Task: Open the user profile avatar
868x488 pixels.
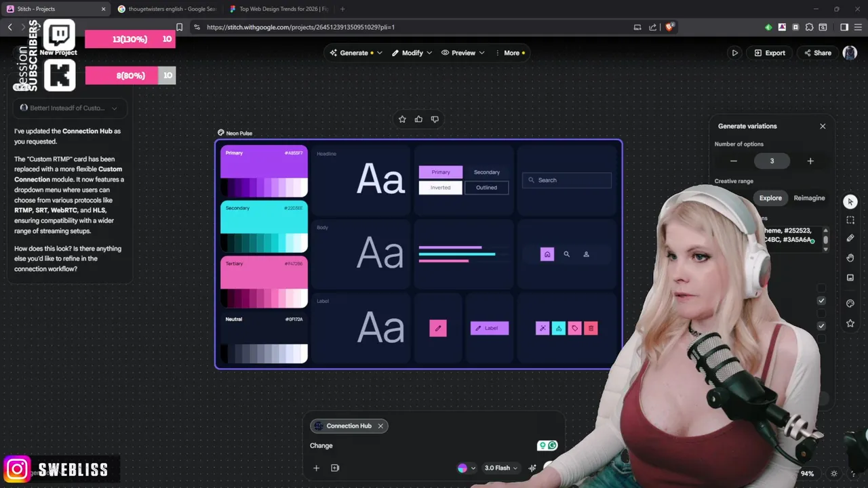Action: (x=850, y=53)
